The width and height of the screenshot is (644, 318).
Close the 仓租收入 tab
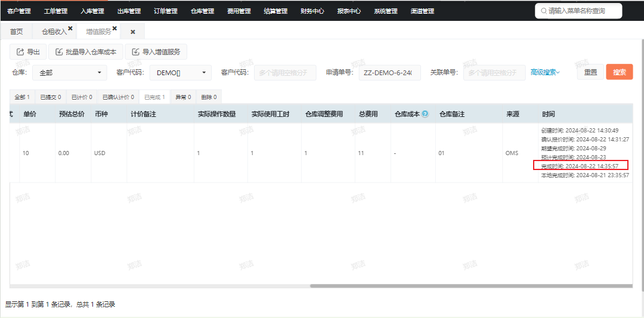[x=70, y=29]
